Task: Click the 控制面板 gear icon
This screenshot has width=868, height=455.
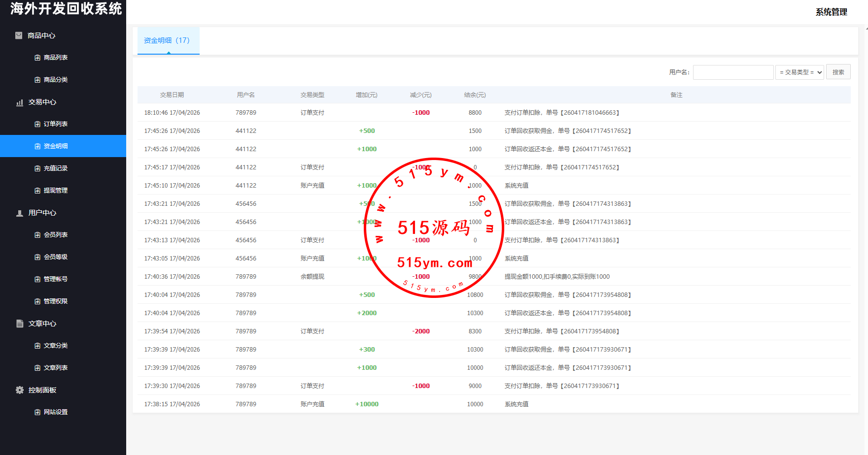Action: click(20, 390)
